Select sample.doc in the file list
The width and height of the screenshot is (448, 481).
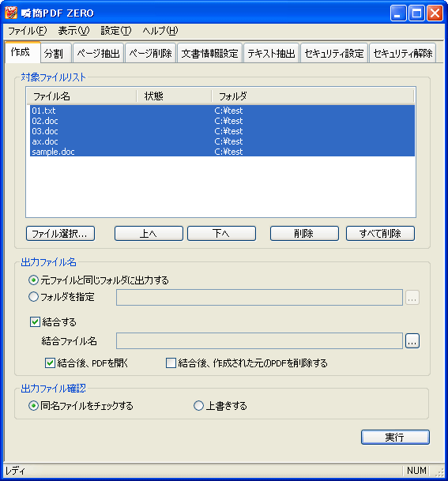[222, 152]
